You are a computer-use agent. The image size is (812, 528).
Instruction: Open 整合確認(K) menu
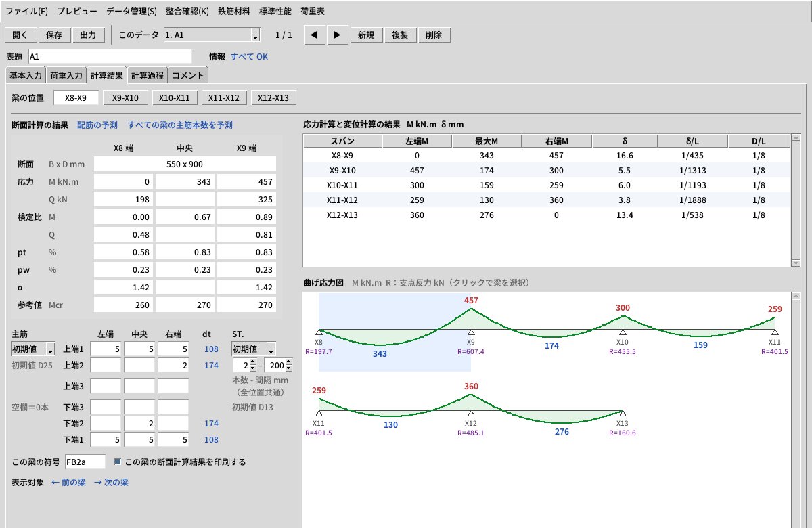point(187,12)
